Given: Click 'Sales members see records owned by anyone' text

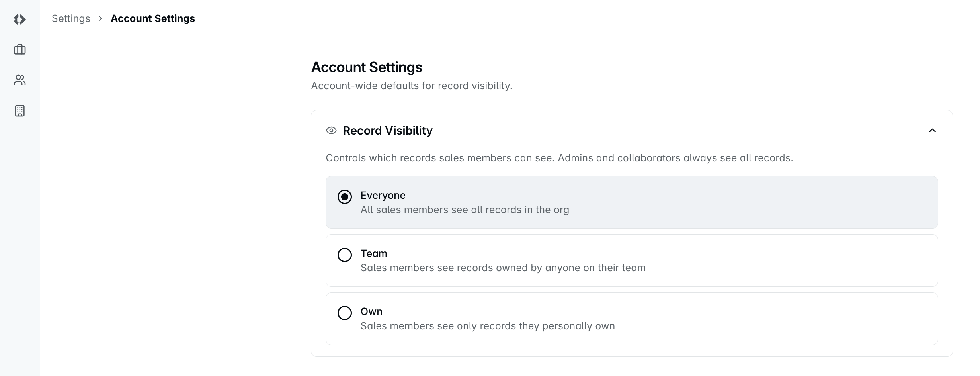Looking at the screenshot, I should click(x=503, y=268).
